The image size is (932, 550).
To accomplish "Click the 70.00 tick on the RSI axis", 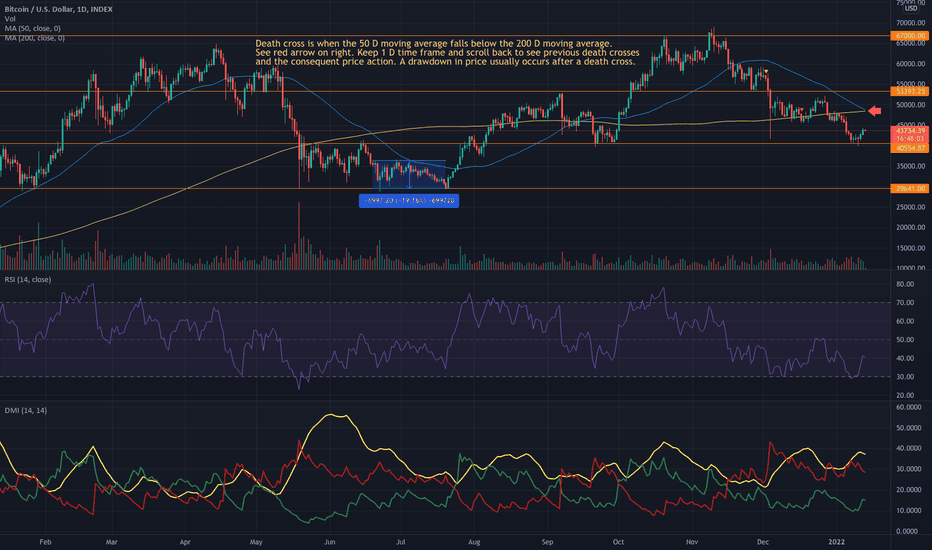I will point(905,303).
